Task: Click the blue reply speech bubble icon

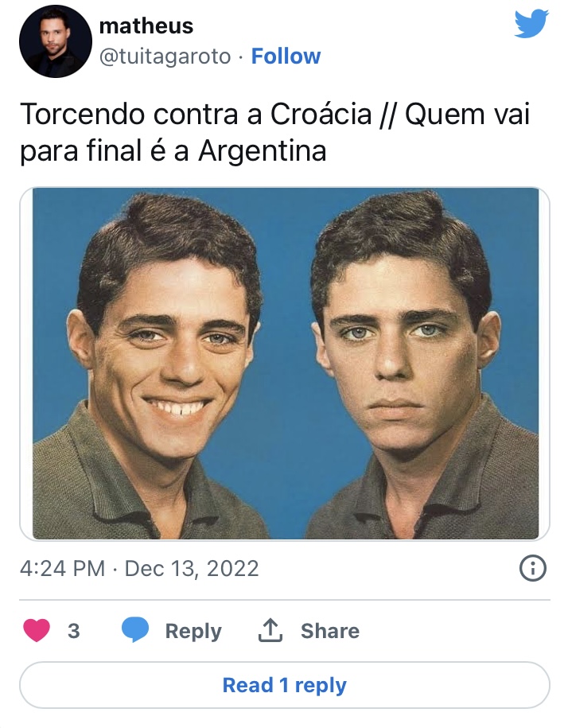Action: (135, 630)
